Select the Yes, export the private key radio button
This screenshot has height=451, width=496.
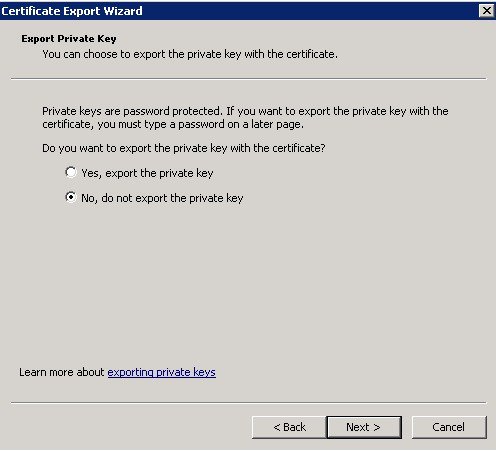click(x=71, y=172)
